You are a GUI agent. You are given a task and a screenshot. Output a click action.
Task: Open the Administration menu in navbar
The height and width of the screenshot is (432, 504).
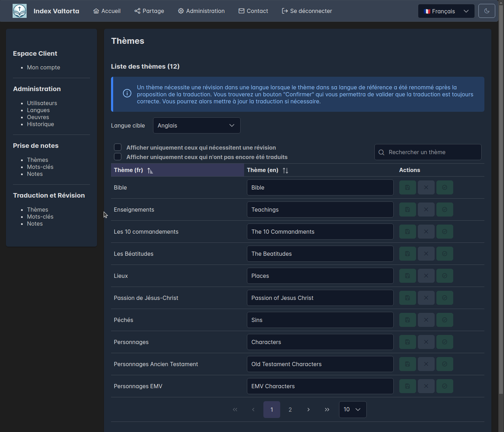point(201,11)
